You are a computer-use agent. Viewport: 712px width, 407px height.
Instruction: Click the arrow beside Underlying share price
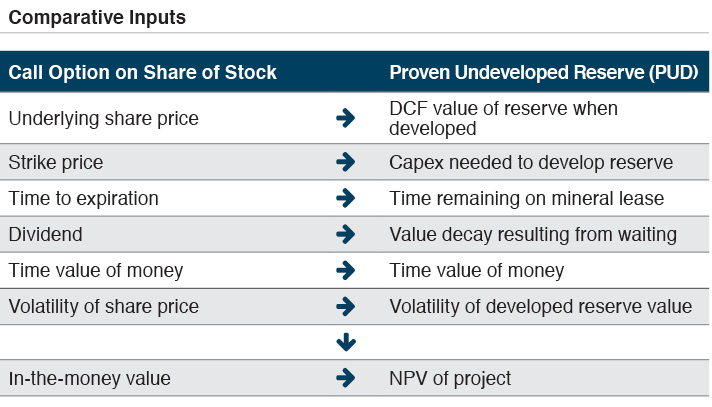[x=346, y=118]
